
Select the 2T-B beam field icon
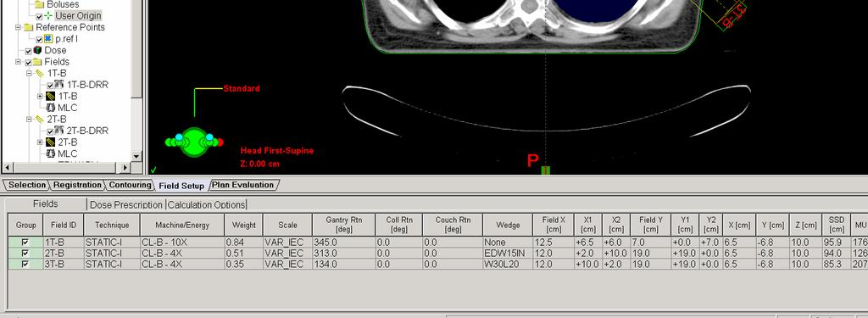point(50,142)
